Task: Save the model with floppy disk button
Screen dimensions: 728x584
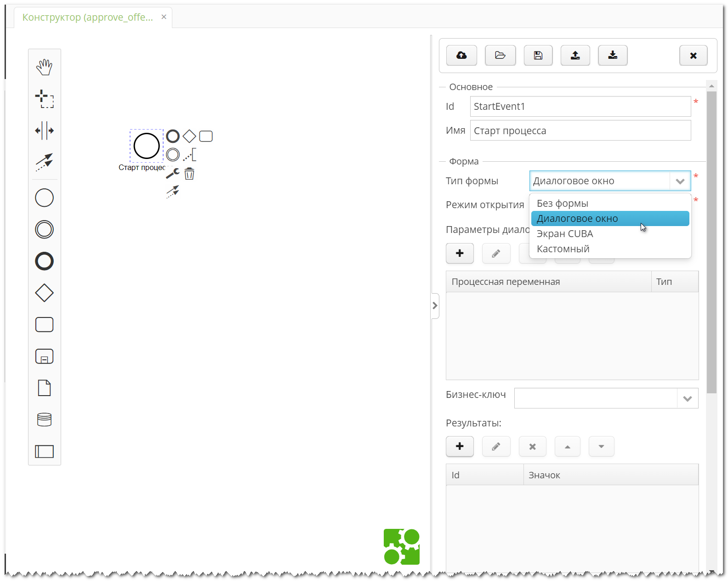Action: pos(538,56)
